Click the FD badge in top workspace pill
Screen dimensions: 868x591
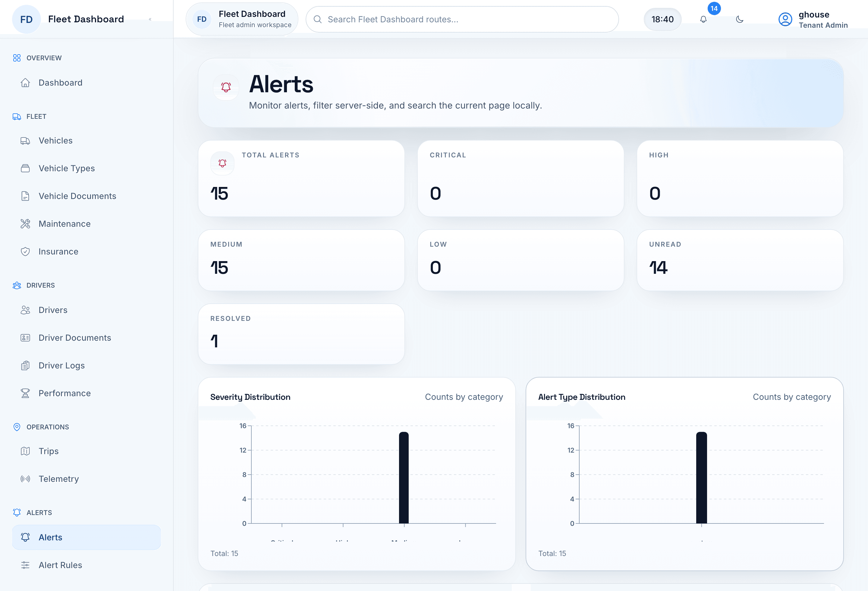pos(202,19)
